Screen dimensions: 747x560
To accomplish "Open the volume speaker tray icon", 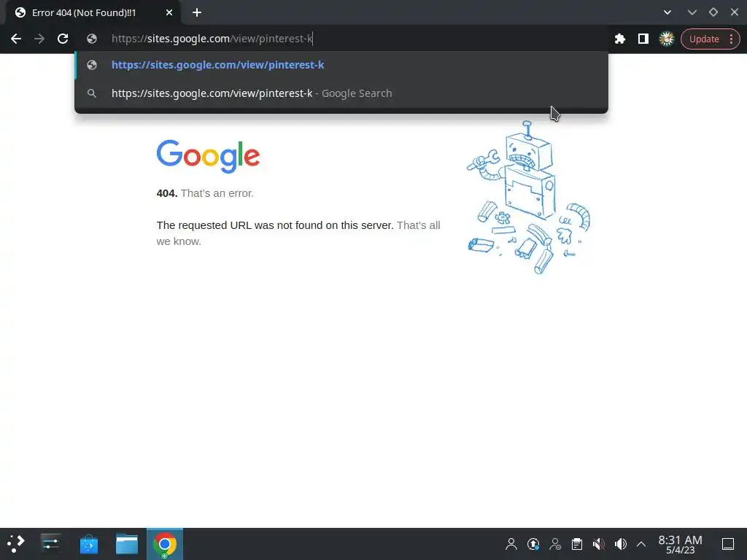I will [x=620, y=544].
